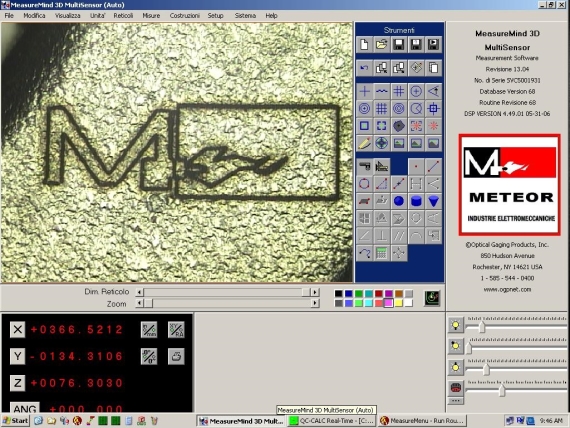Image resolution: width=570 pixels, height=428 pixels.
Task: Select the circled crosshair target tool
Action: tap(416, 91)
